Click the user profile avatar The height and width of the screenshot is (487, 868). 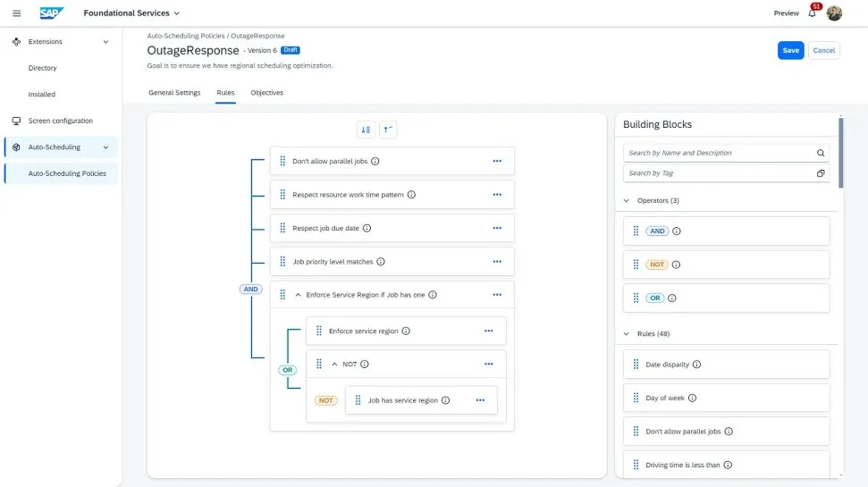click(834, 13)
